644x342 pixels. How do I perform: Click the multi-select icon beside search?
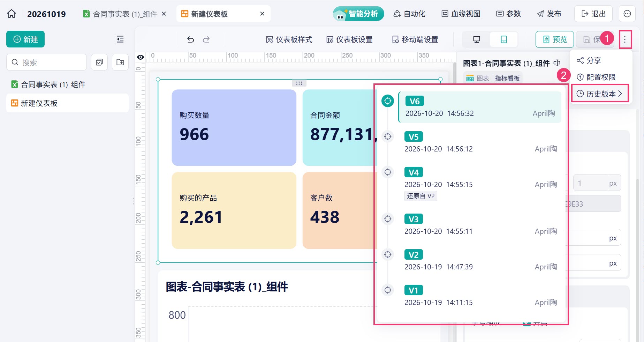99,62
